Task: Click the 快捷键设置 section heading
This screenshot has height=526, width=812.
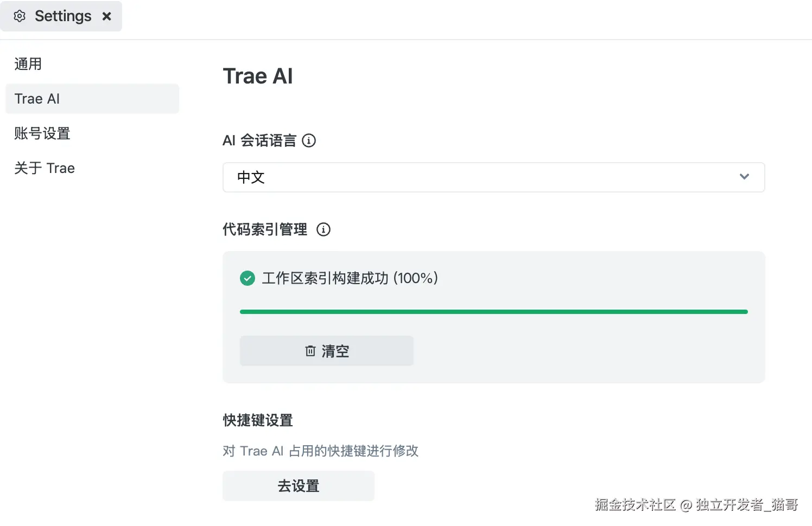Action: pyautogui.click(x=258, y=420)
